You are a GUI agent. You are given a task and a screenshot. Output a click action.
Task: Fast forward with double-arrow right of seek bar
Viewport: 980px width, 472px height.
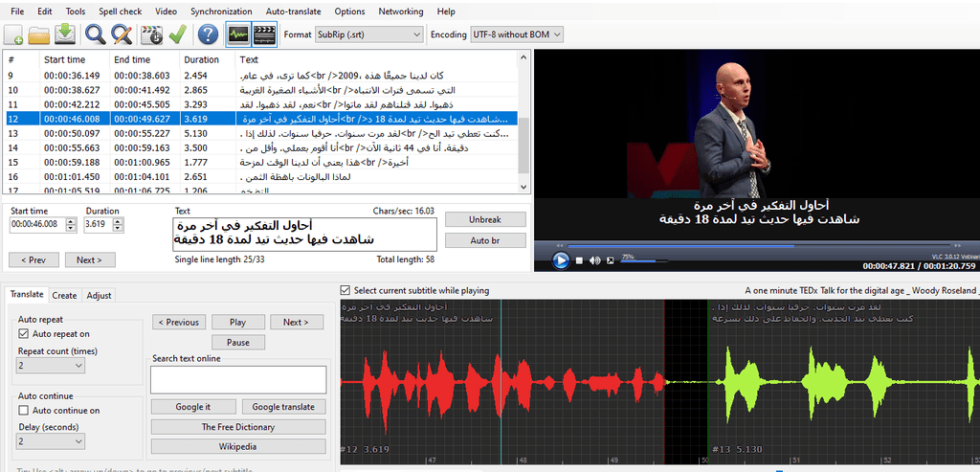point(957,246)
